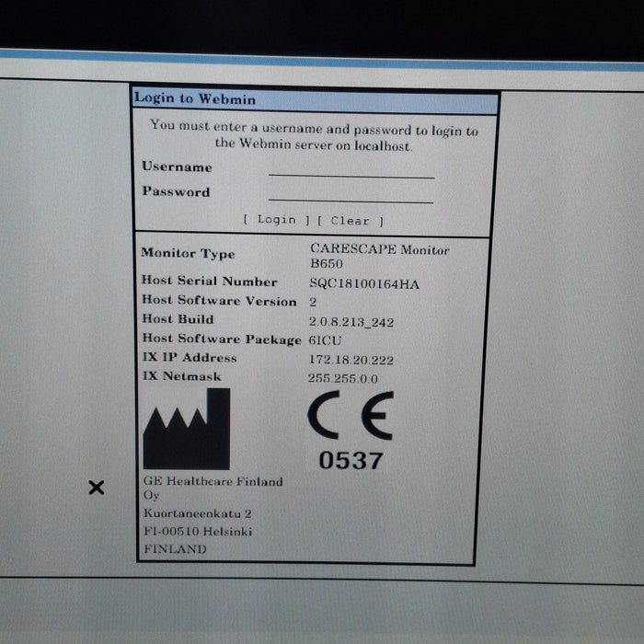The width and height of the screenshot is (644, 644).
Task: Click the 'Login to Webmin' title bar
Action: 316,101
